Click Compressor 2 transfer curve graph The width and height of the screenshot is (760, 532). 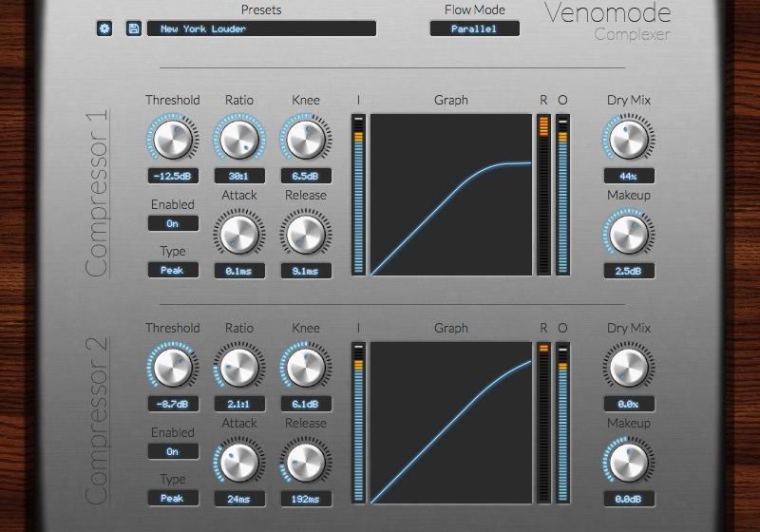tap(451, 423)
